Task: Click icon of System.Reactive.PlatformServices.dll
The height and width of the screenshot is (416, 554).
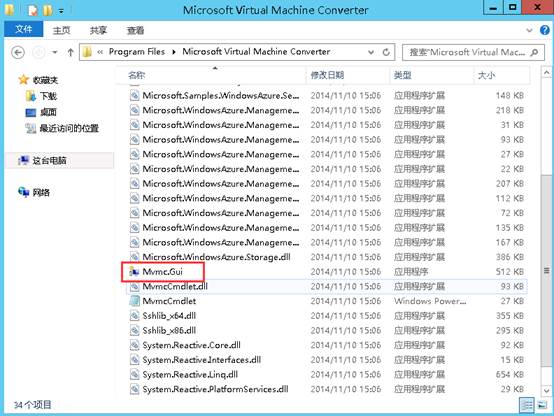Action: click(x=134, y=389)
